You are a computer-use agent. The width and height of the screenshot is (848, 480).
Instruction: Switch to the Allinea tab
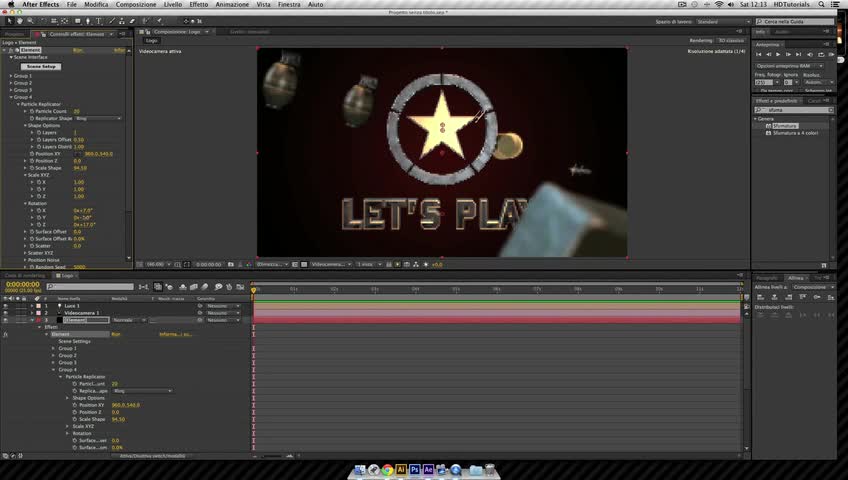click(796, 278)
